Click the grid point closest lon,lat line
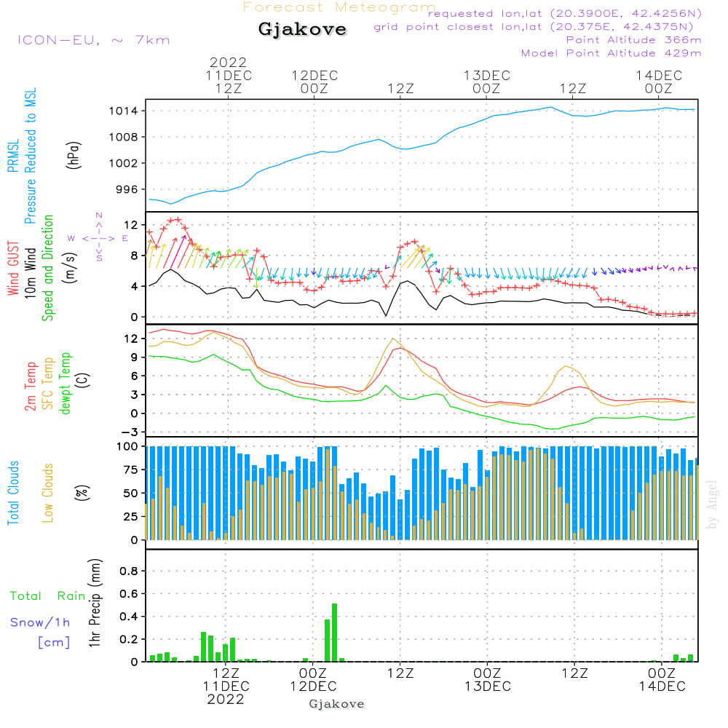 click(534, 27)
